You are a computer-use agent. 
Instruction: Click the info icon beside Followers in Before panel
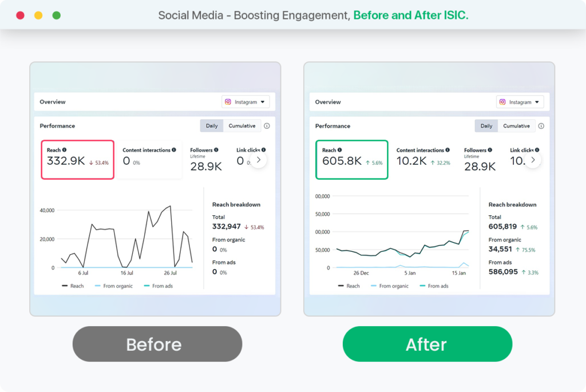(216, 149)
